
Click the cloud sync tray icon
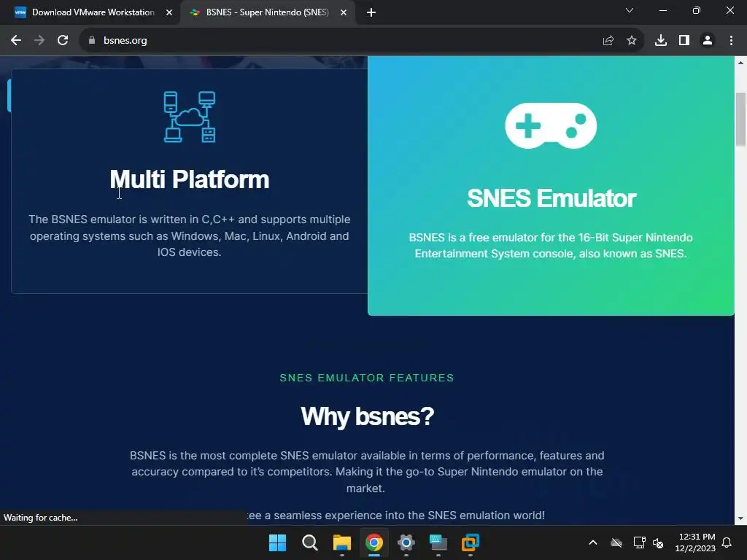click(616, 542)
